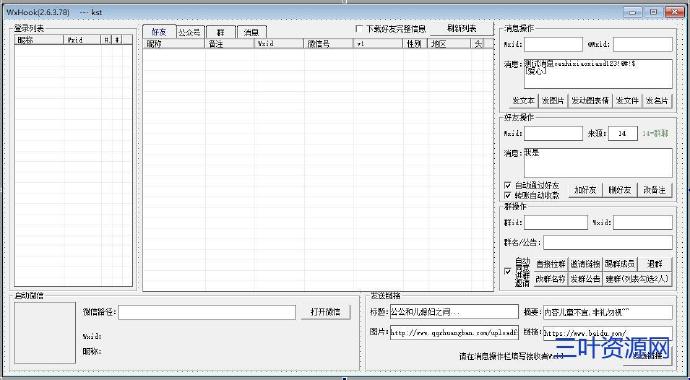Click the 发动图表情 button

590,100
